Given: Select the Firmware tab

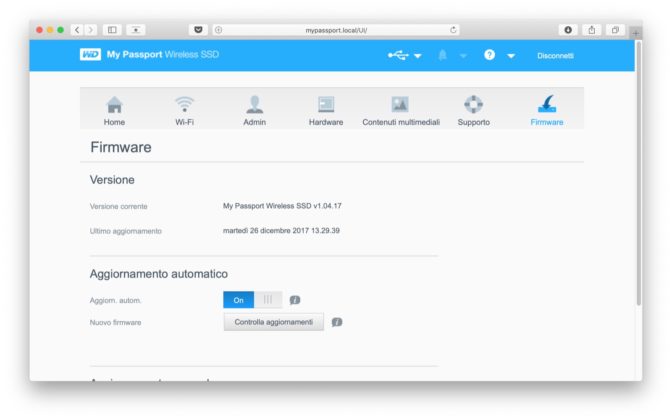Looking at the screenshot, I should [547, 111].
